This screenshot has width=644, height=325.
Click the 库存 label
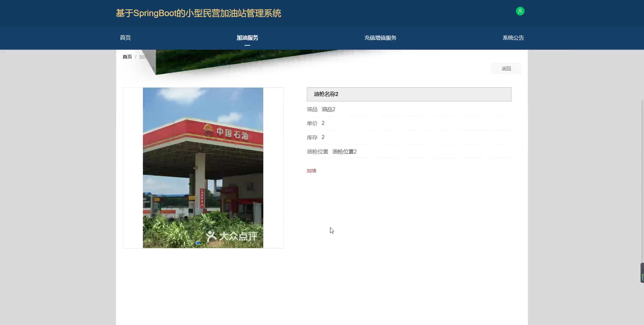pyautogui.click(x=312, y=137)
